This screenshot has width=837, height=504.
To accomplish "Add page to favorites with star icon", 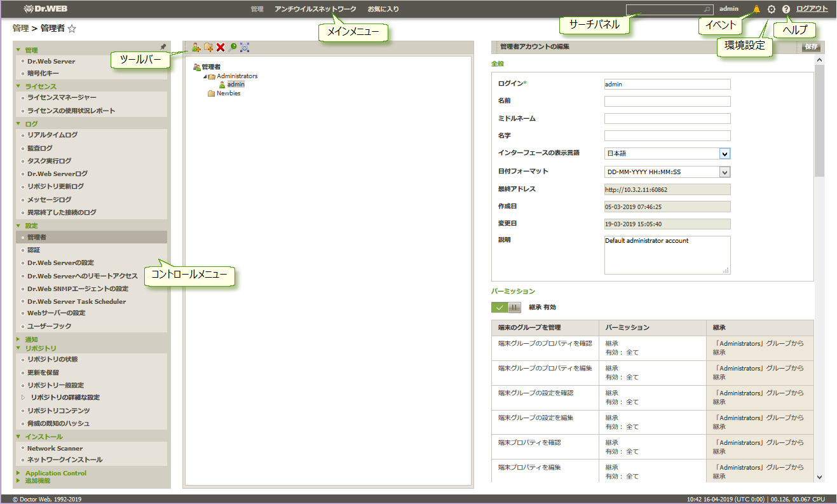I will tap(72, 29).
